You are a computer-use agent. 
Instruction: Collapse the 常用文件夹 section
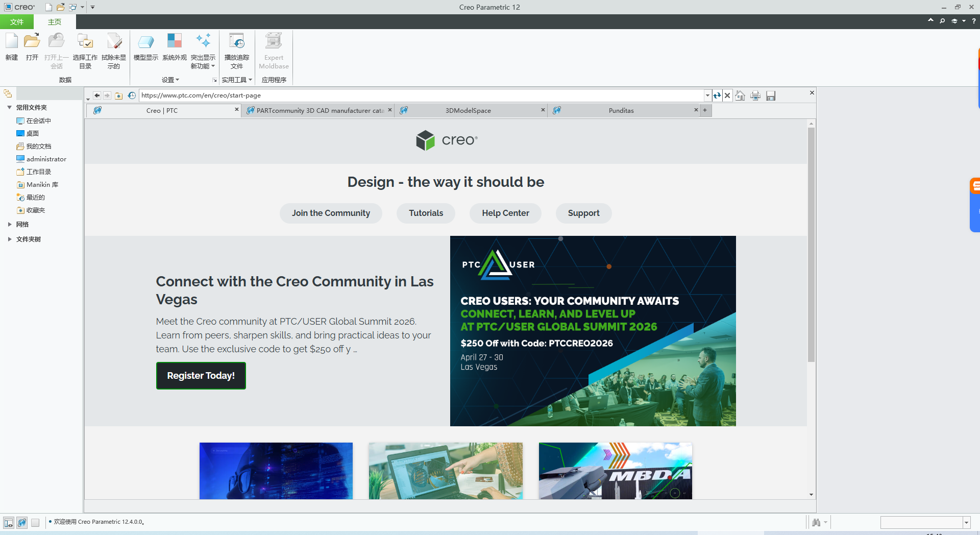click(x=10, y=107)
